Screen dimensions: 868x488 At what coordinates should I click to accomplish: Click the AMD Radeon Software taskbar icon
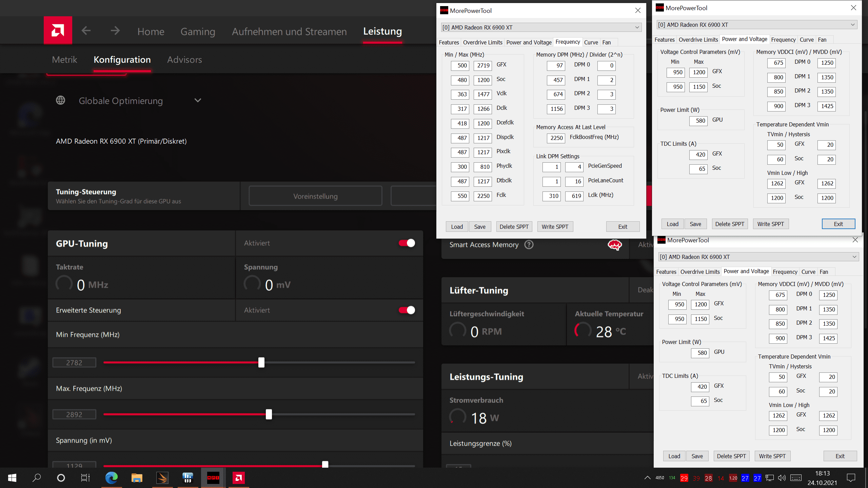click(x=239, y=478)
